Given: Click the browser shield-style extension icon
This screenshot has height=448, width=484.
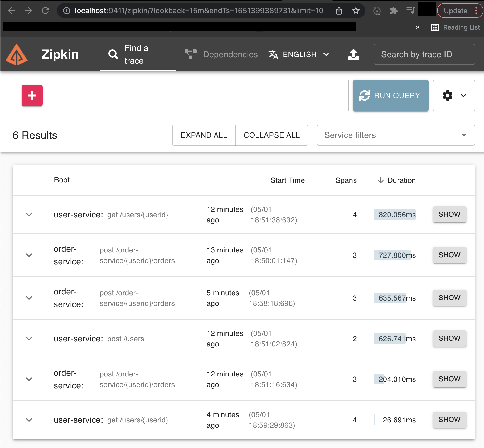Looking at the screenshot, I should [377, 11].
